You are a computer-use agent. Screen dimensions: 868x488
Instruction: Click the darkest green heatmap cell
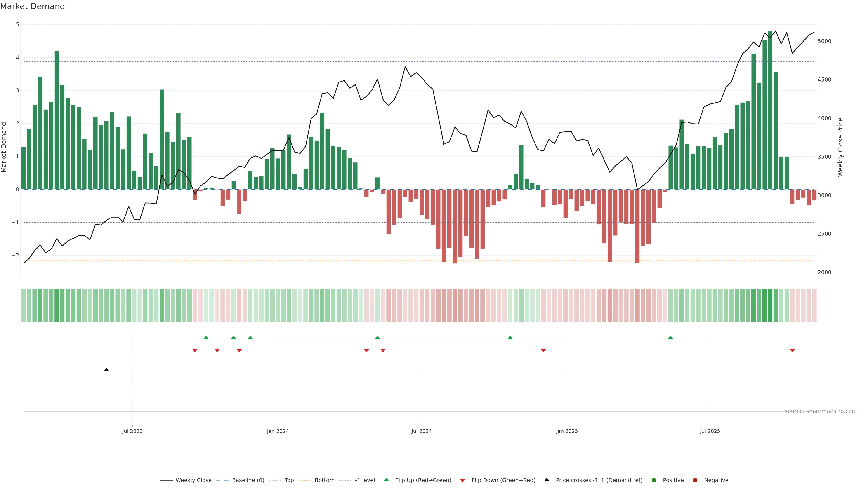(770, 305)
